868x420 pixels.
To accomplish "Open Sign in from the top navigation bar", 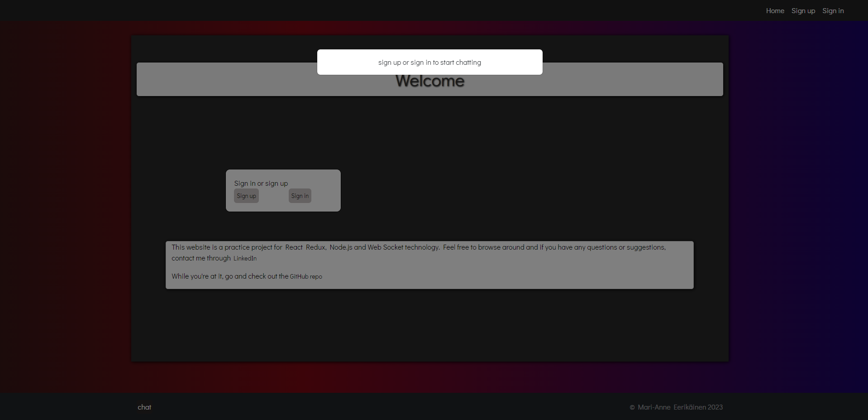I will (x=833, y=11).
